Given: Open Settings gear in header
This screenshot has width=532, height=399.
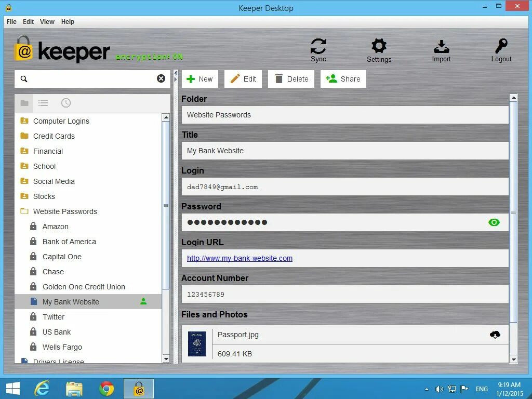Looking at the screenshot, I should [x=379, y=46].
